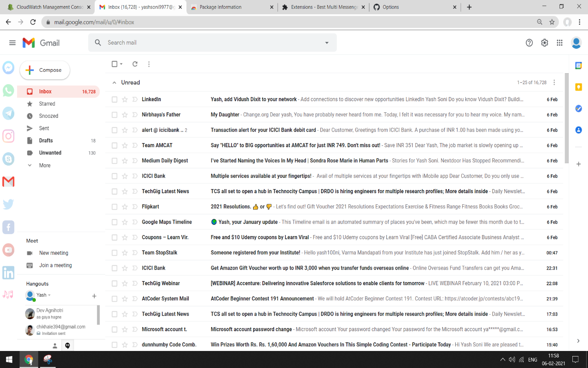Expand More labels in the sidebar
Image resolution: width=588 pixels, height=368 pixels.
(x=45, y=165)
